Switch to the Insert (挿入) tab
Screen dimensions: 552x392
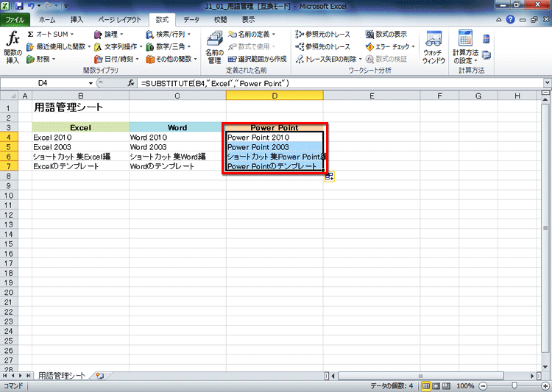77,20
